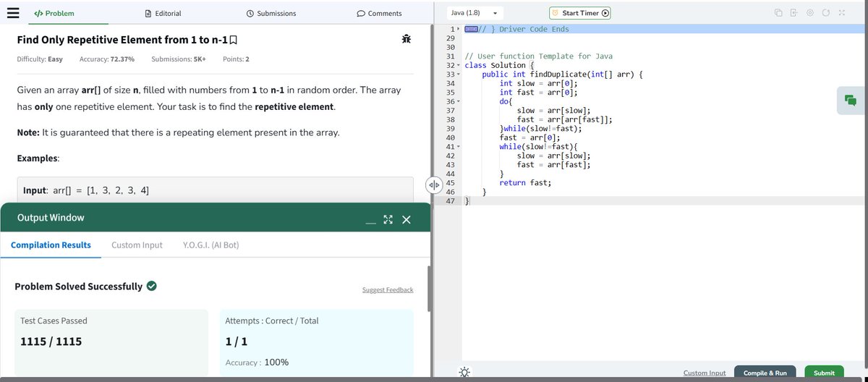Fold the while loop at line 41
Viewport: 868px width, 382px height.
pos(459,147)
